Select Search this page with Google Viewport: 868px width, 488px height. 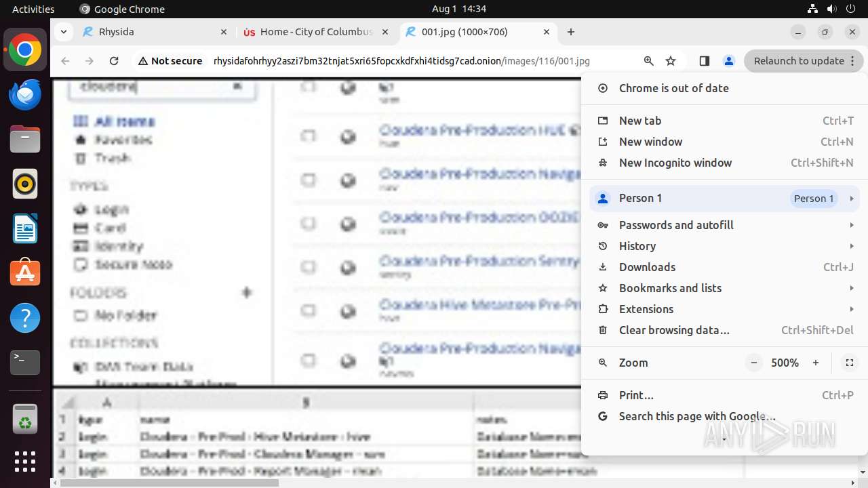click(x=724, y=416)
